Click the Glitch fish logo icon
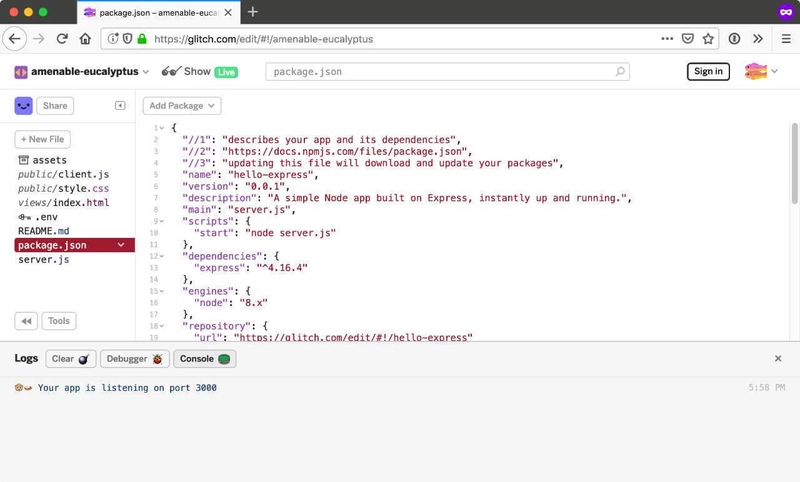The image size is (800, 482). [x=756, y=71]
